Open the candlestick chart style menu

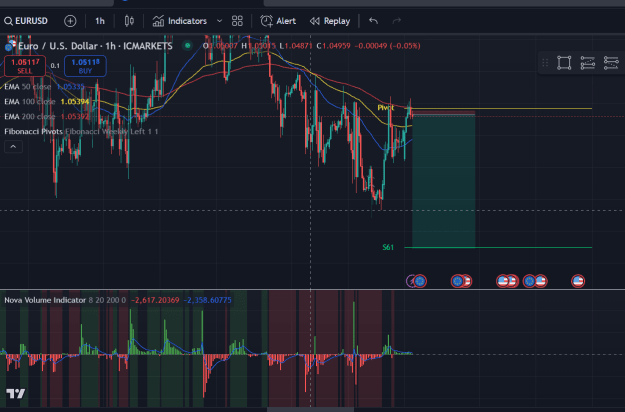click(x=129, y=21)
